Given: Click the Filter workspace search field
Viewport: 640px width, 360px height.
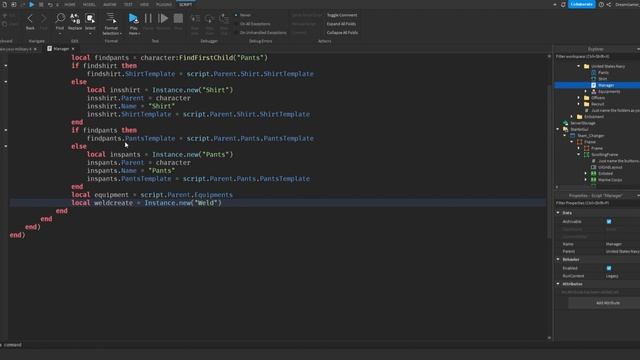Looking at the screenshot, I should point(597,56).
